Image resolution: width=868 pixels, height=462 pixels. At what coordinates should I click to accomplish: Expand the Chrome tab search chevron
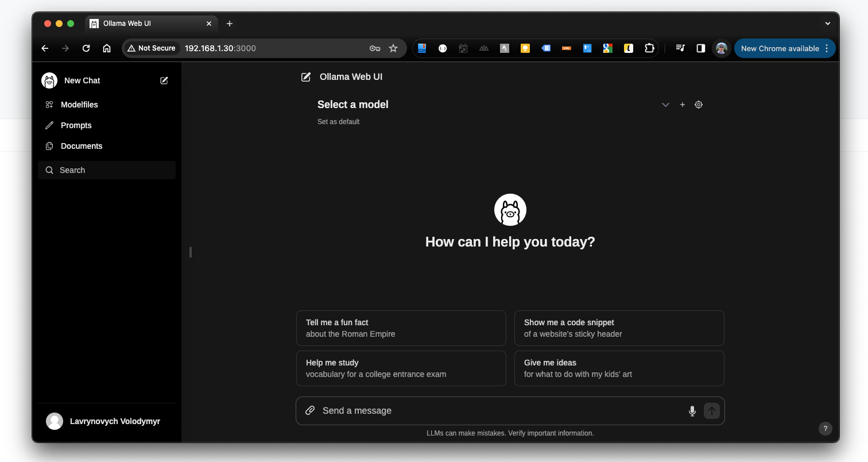(827, 24)
